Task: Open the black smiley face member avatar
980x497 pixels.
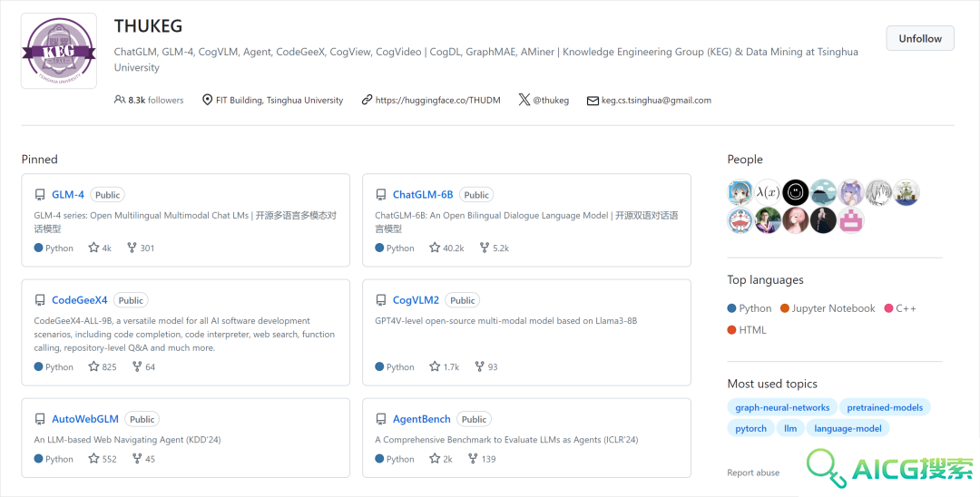Action: point(795,192)
